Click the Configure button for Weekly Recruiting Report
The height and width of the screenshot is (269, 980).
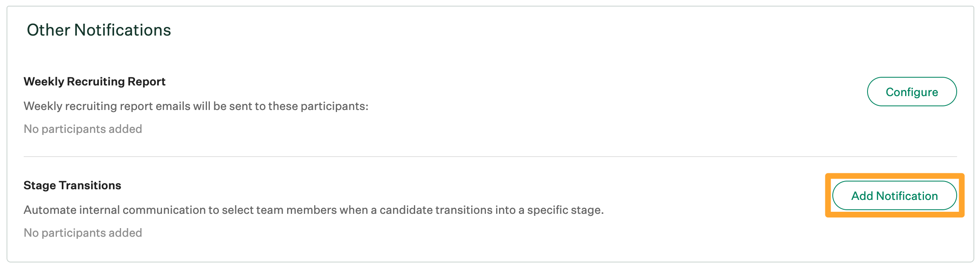tap(912, 91)
